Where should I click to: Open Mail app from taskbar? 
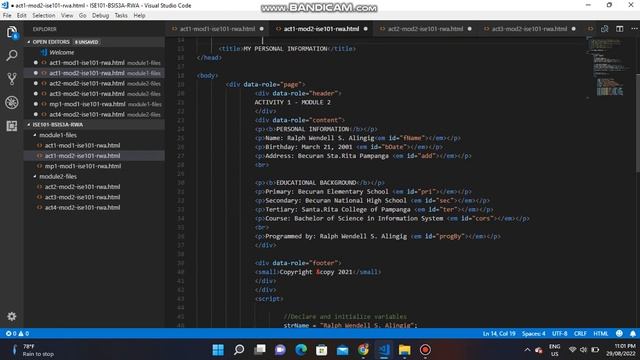(342, 350)
